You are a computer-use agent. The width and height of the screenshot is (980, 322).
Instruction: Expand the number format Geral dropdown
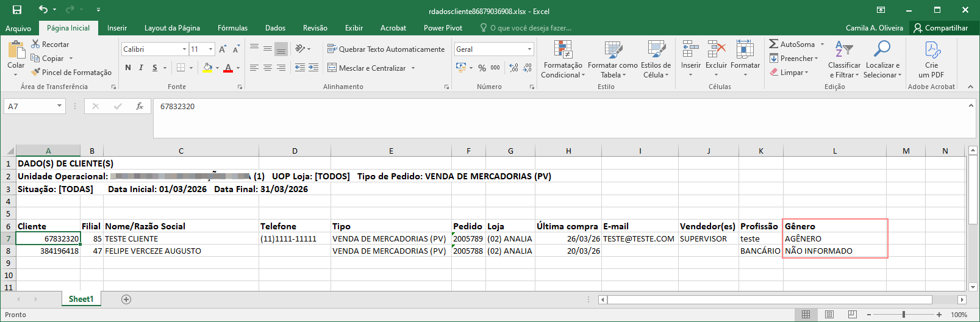coord(529,49)
